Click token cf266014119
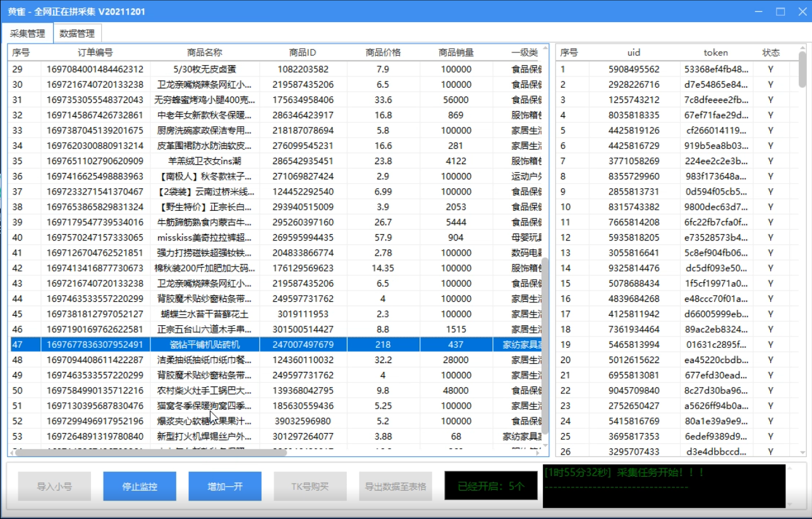The height and width of the screenshot is (519, 812). tap(717, 130)
